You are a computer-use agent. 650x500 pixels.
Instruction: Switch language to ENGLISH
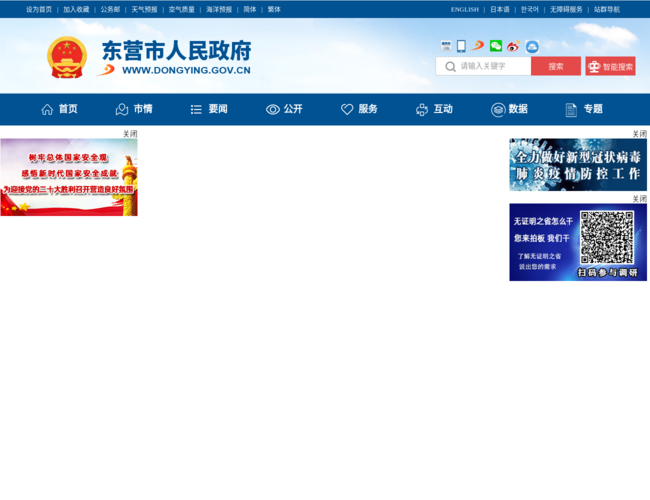point(464,9)
